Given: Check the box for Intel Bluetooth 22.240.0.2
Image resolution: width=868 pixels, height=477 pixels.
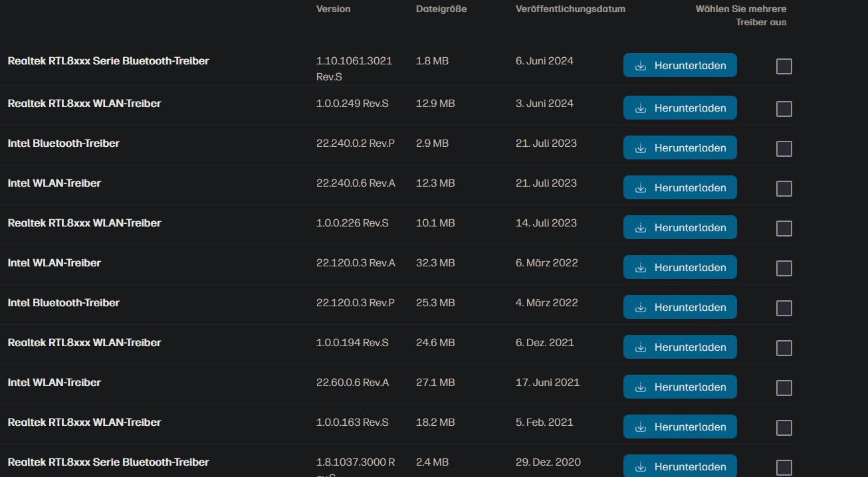Looking at the screenshot, I should (x=784, y=149).
